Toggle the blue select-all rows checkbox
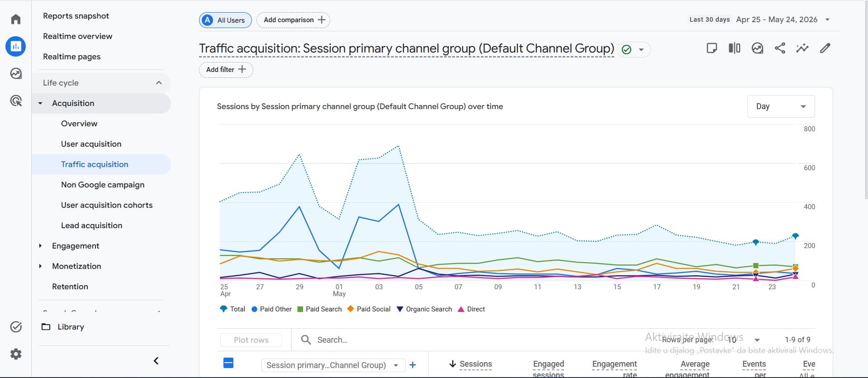The image size is (868, 378). (x=228, y=363)
